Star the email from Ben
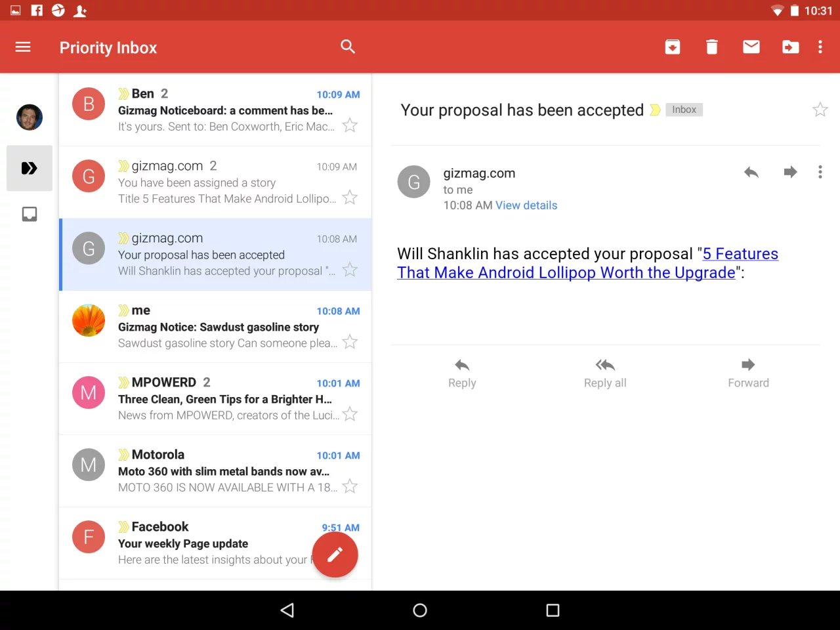Image resolution: width=840 pixels, height=630 pixels. click(x=350, y=125)
